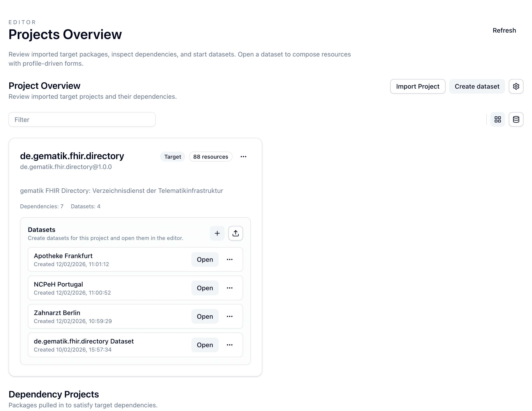The image size is (532, 411).
Task: Open settings via the gear icon
Action: [x=516, y=86]
